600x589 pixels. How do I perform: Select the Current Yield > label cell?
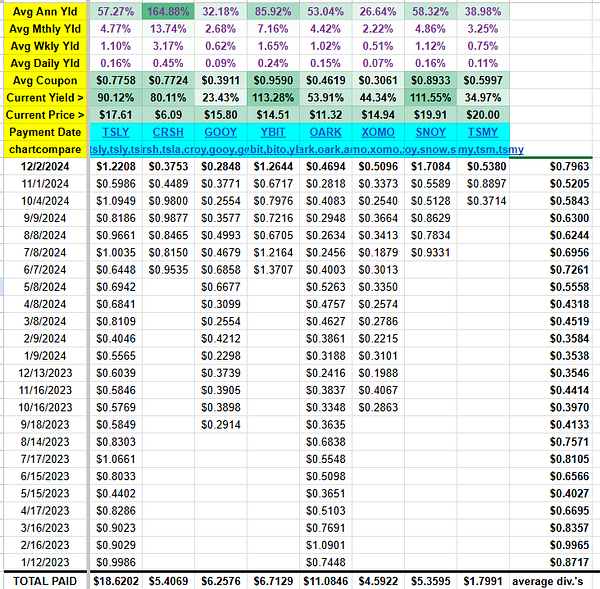pyautogui.click(x=45, y=98)
